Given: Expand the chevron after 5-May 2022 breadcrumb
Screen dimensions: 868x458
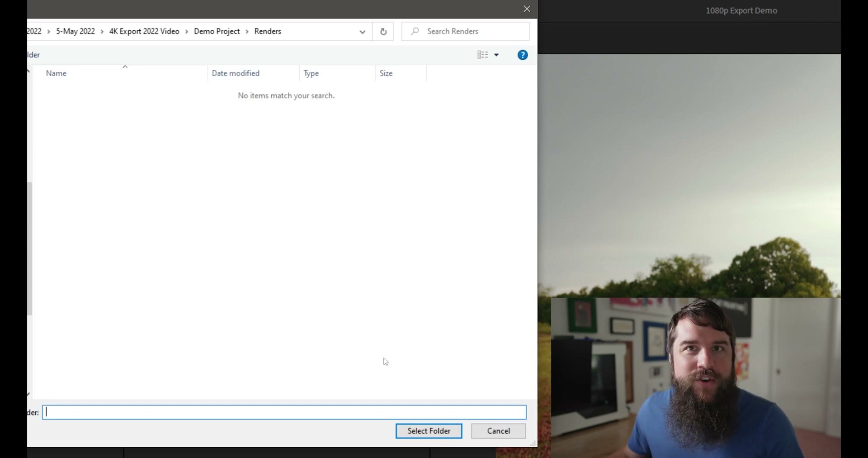Looking at the screenshot, I should pos(102,32).
